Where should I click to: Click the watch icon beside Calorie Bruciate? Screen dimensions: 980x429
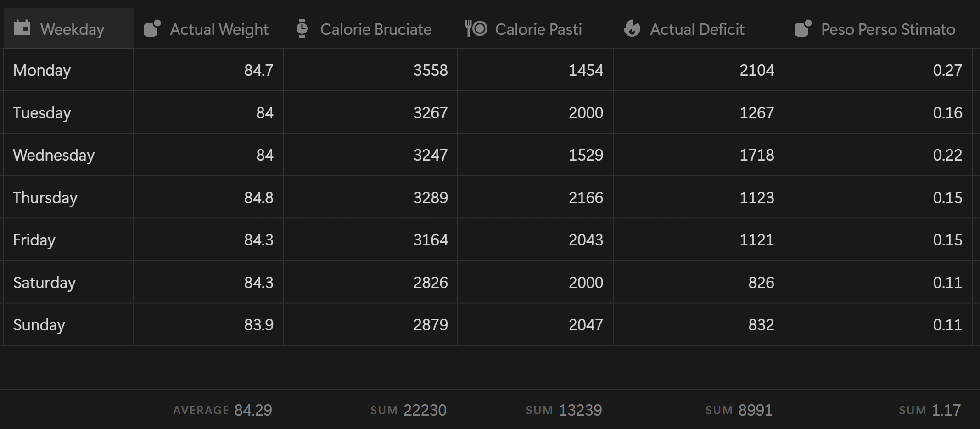[x=302, y=28]
